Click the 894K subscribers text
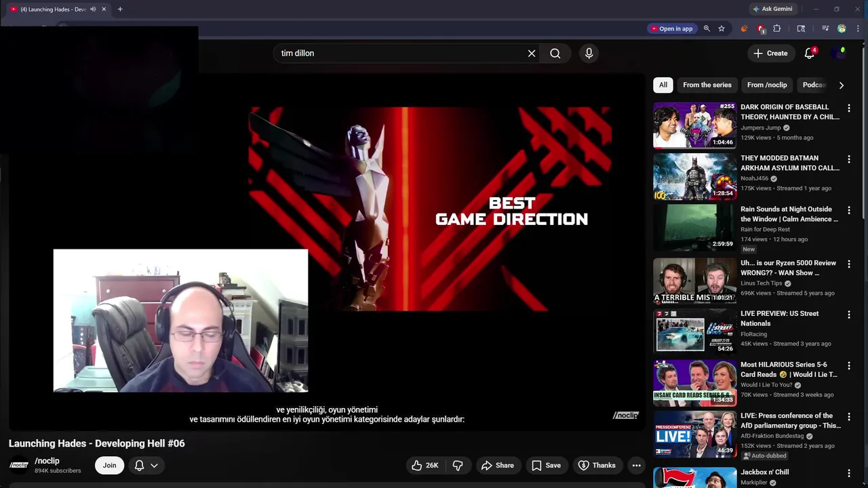868x488 pixels. tap(58, 471)
